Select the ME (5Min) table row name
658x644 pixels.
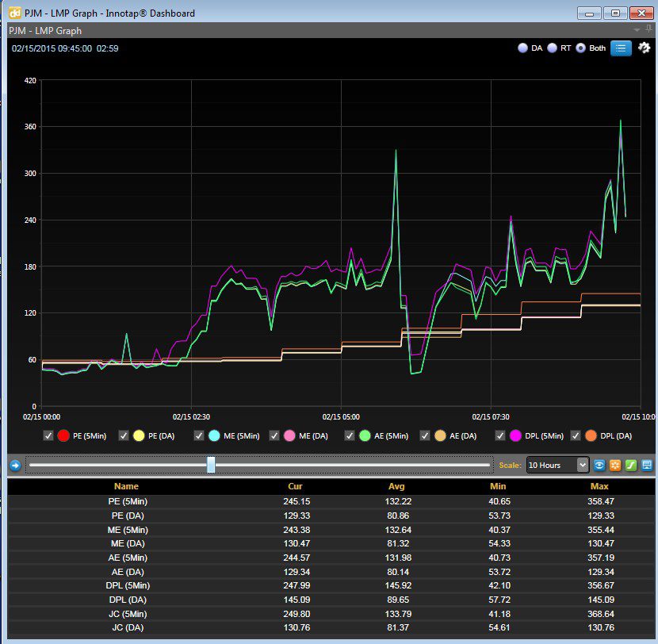tap(128, 530)
